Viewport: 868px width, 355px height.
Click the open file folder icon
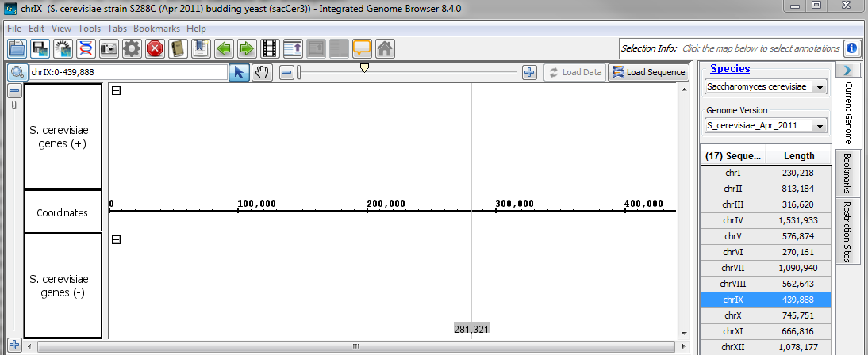pos(17,48)
